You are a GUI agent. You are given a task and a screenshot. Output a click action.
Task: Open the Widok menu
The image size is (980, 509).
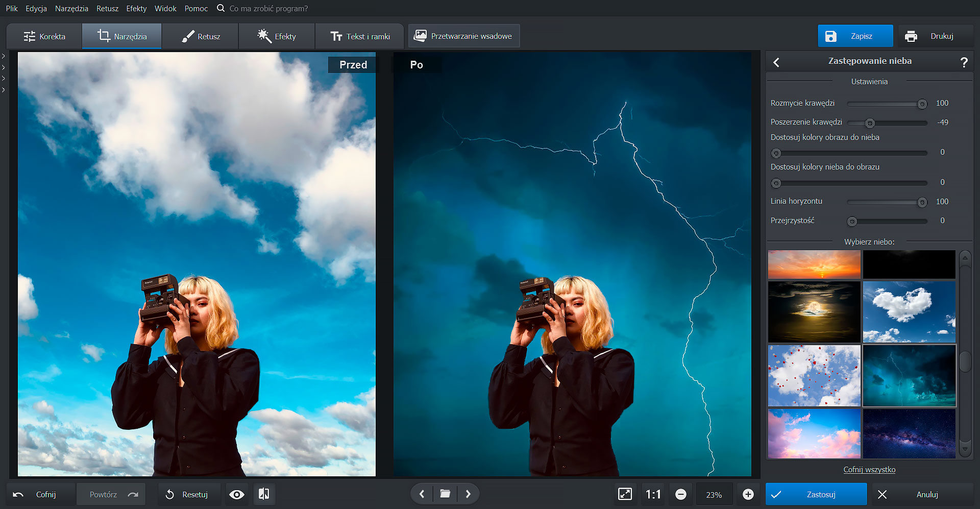(x=165, y=8)
